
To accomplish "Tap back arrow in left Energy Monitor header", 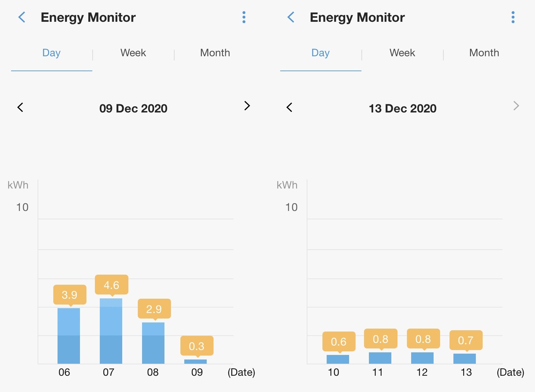I will [x=22, y=17].
